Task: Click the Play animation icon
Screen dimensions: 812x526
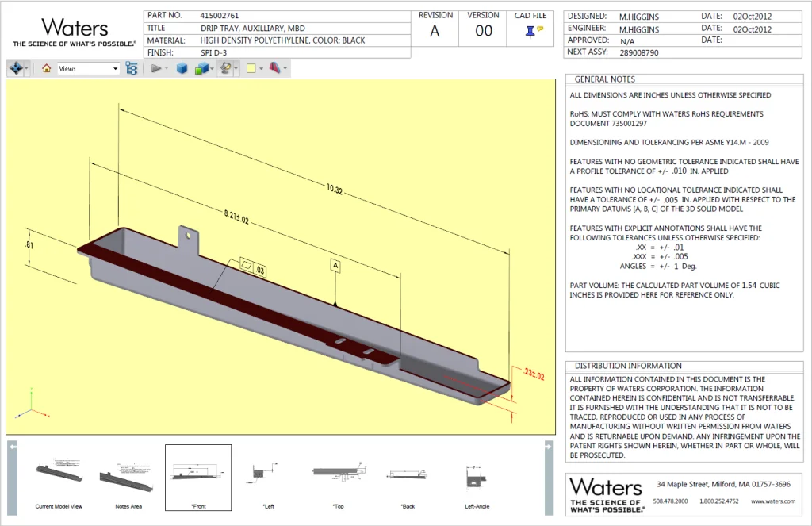Action: point(156,69)
